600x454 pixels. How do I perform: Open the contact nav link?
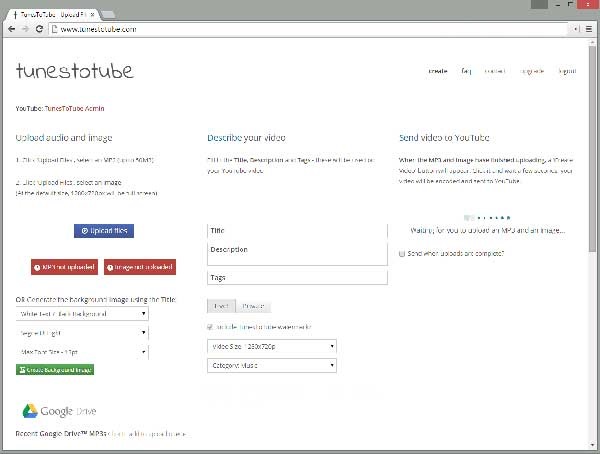pos(495,71)
